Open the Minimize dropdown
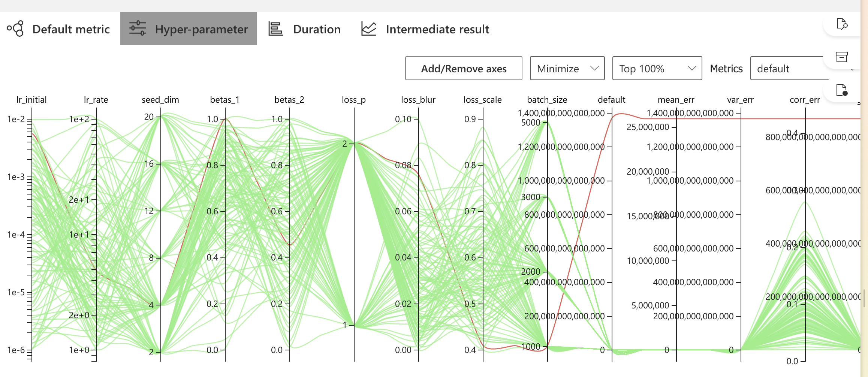Viewport: 868px width, 377px height. [567, 68]
